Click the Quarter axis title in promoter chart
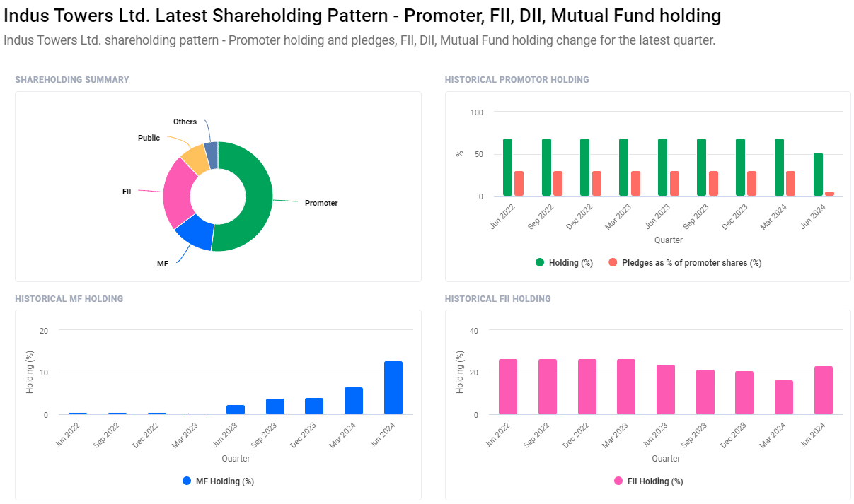The width and height of the screenshot is (854, 504). 669,240
